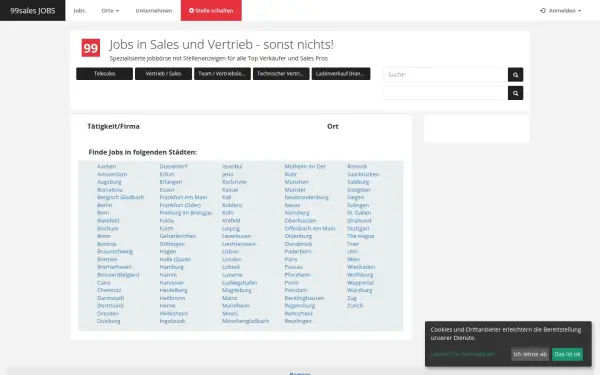Viewport: 600px width, 375px height.
Task: Open jobs in Liechtenstein
Action: (239, 244)
